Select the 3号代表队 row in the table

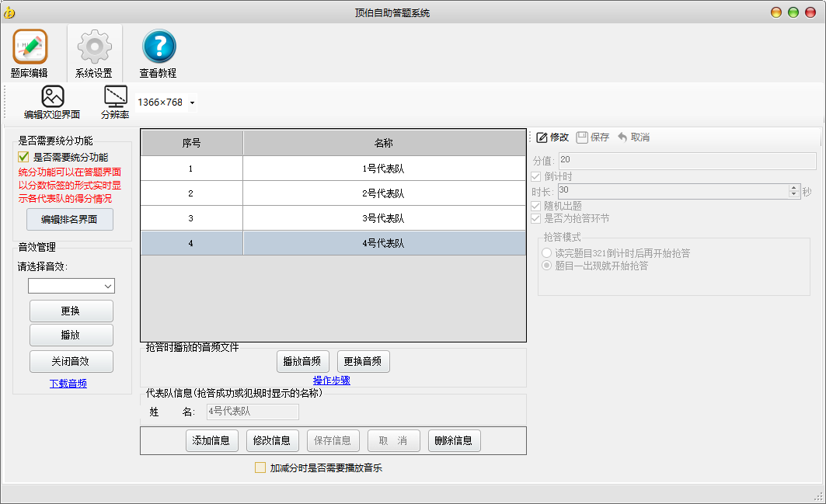(x=333, y=218)
